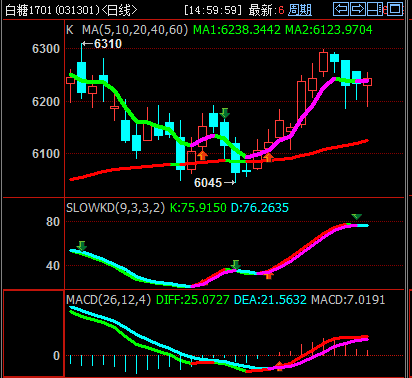Click the down arrow marker near SLOWKD 80
Viewport: 412px width, 378px height.
(356, 217)
